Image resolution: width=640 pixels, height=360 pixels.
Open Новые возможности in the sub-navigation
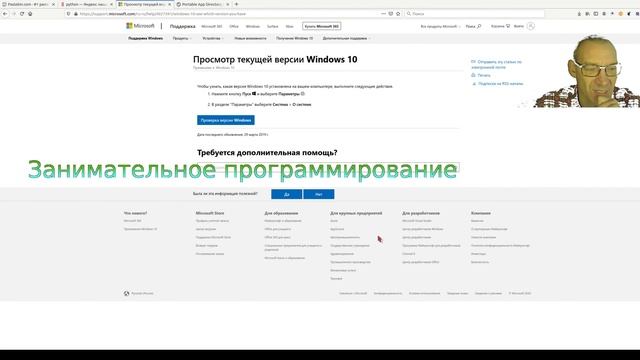[x=250, y=38]
